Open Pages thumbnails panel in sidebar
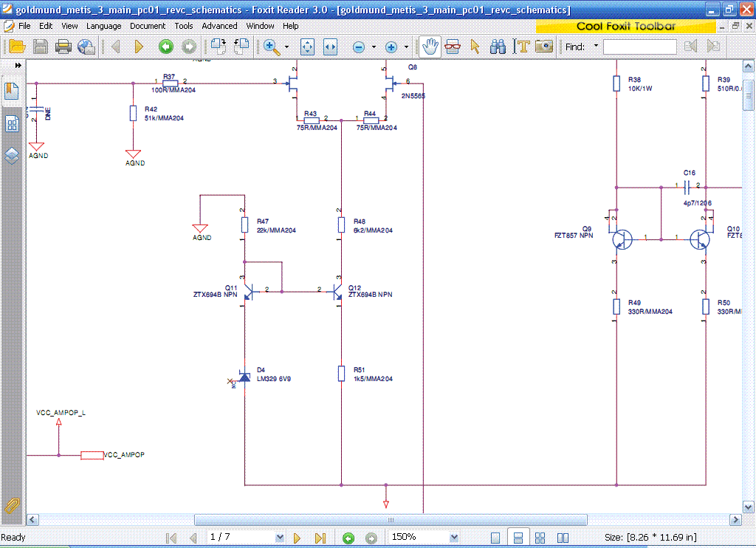Screen dimensions: 756x548 click(x=12, y=125)
